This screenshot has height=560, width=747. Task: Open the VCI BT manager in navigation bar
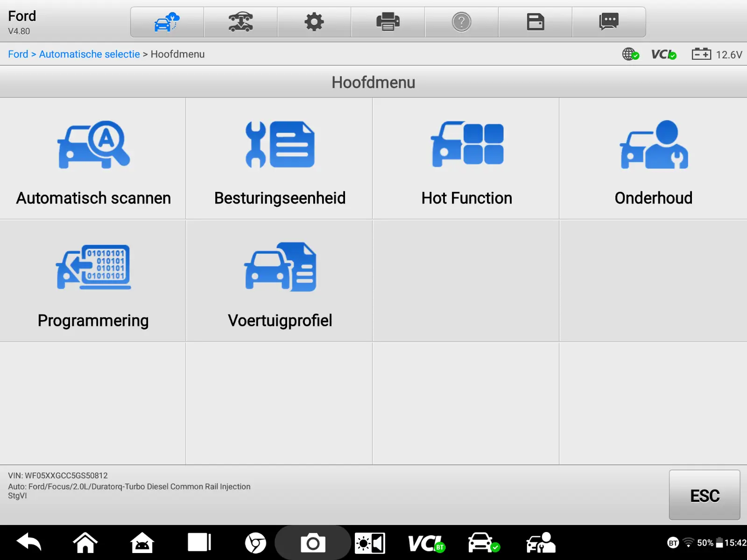click(426, 544)
